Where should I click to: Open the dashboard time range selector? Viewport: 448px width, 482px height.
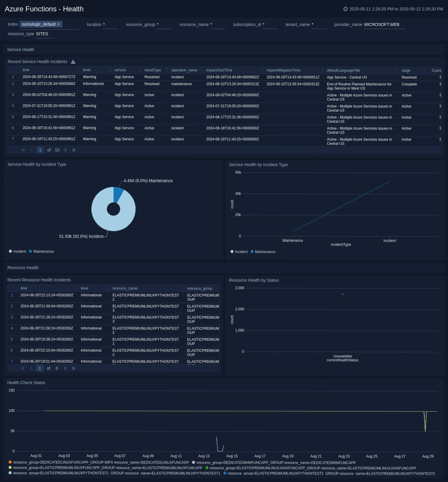393,9
